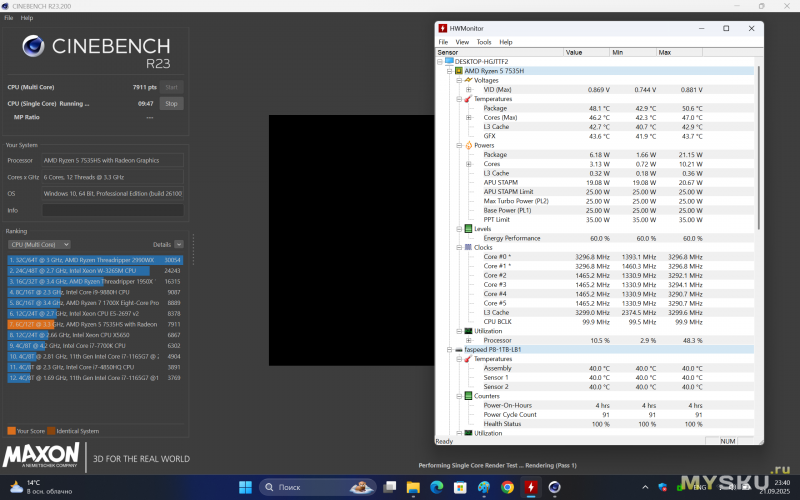This screenshot has width=800, height=500.
Task: Click the Voltages lightning icon
Action: point(468,80)
